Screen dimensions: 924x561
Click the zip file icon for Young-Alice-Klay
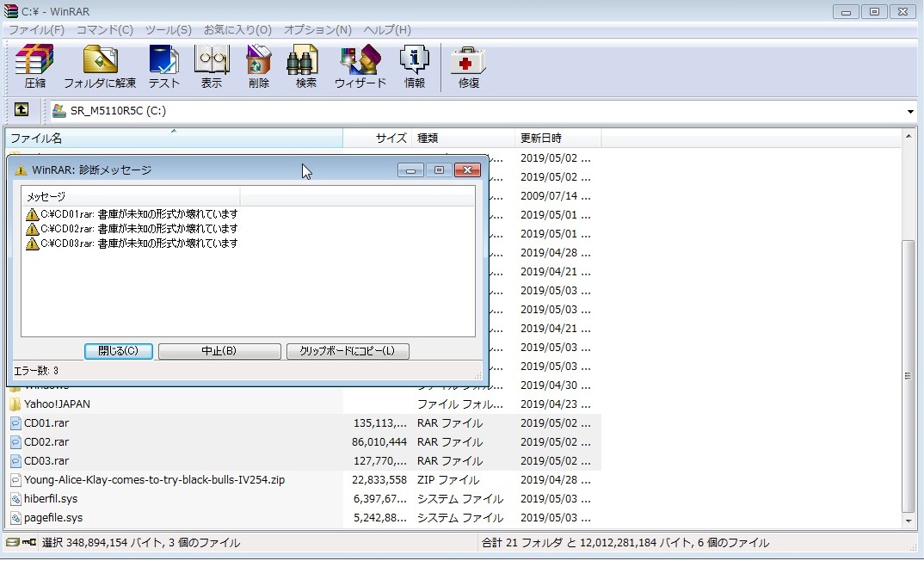click(15, 479)
